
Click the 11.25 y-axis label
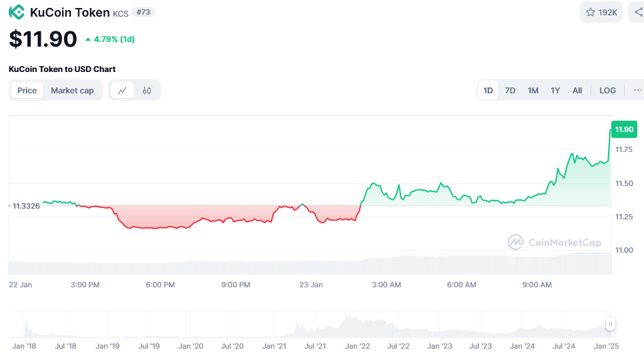[624, 217]
